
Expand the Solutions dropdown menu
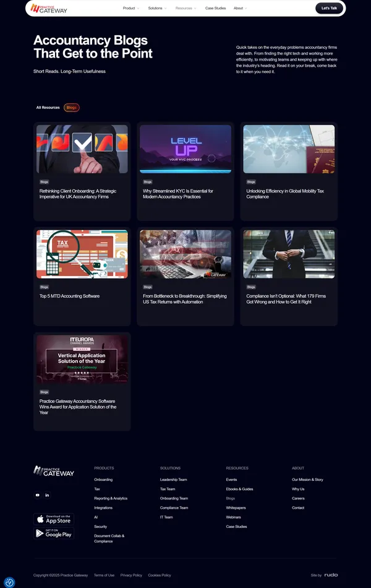157,9
